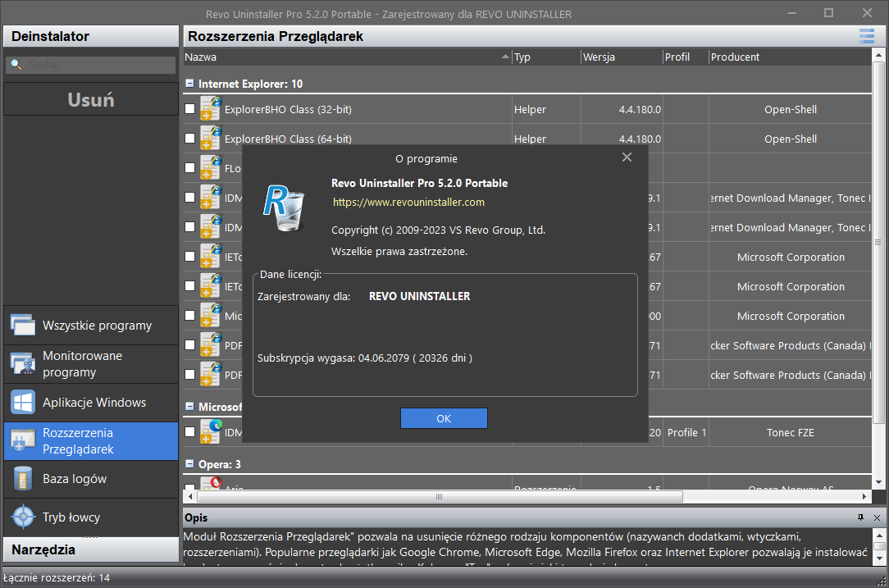Click Profile 1 cell
Image resolution: width=889 pixels, height=588 pixels.
click(x=686, y=433)
